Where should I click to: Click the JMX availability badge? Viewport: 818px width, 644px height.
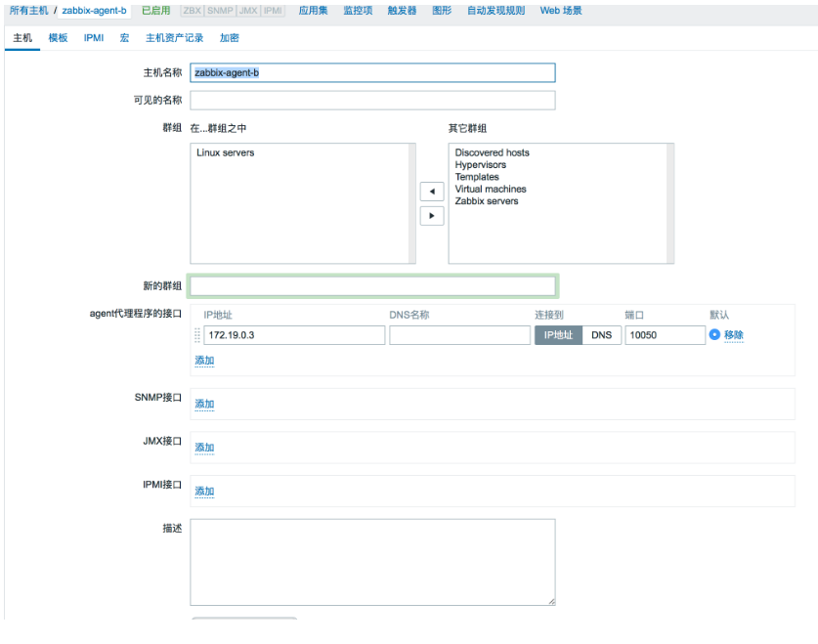pos(248,11)
